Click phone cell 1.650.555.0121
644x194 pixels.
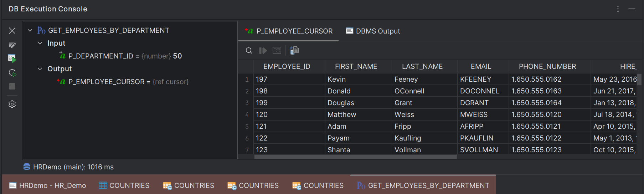(550, 126)
